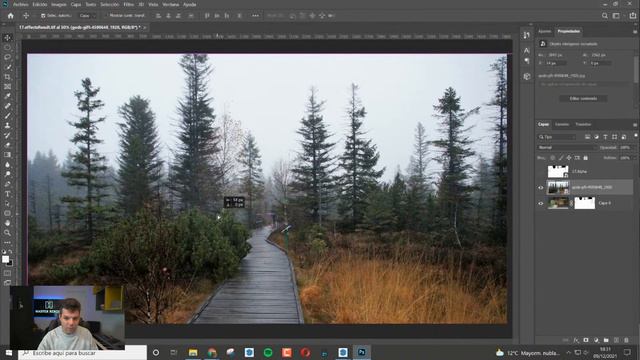Click the Editar contenido button
640x360 pixels.
[583, 98]
